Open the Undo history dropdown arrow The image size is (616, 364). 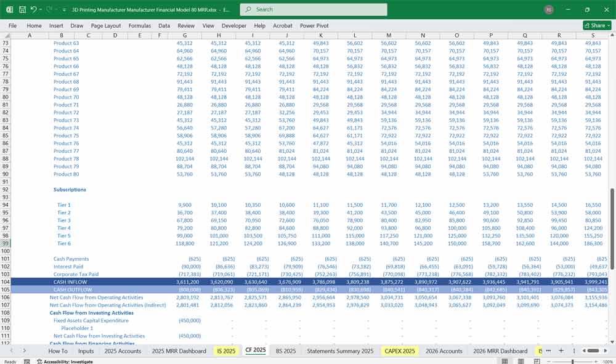click(41, 9)
